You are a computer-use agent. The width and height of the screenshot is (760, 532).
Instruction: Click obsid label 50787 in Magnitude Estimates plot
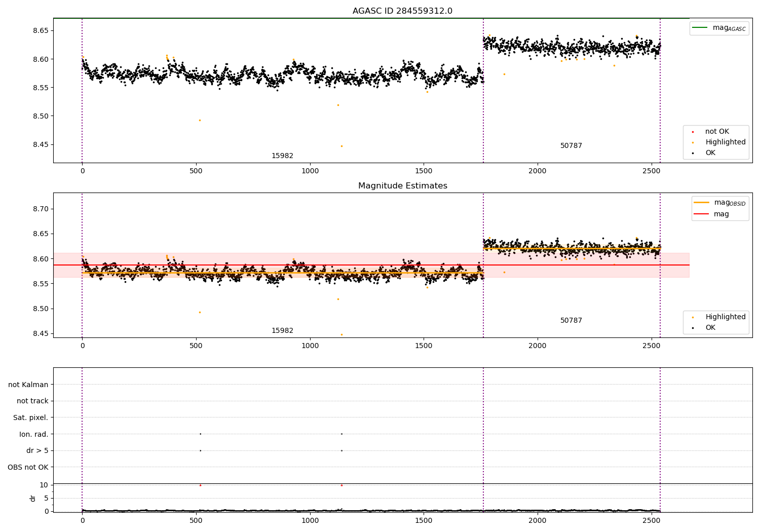coord(571,321)
